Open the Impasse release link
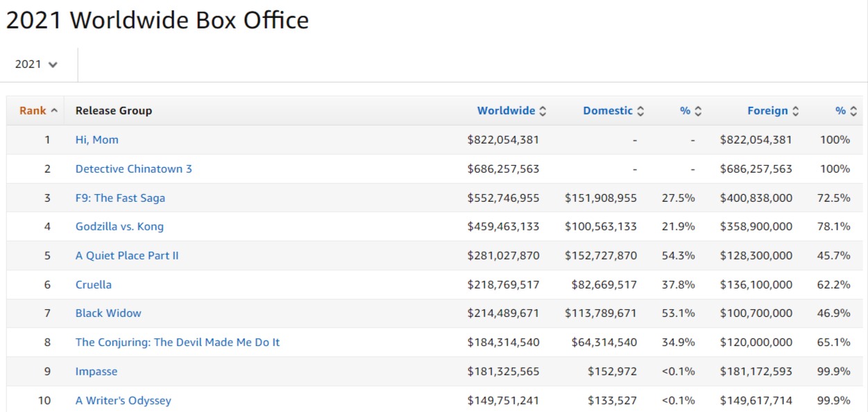 tap(96, 372)
